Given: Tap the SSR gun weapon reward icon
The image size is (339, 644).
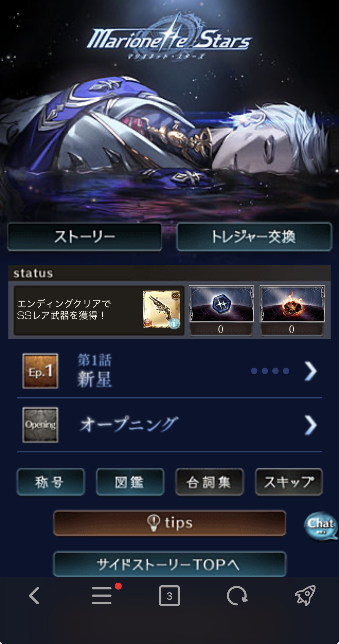Looking at the screenshot, I should [162, 309].
